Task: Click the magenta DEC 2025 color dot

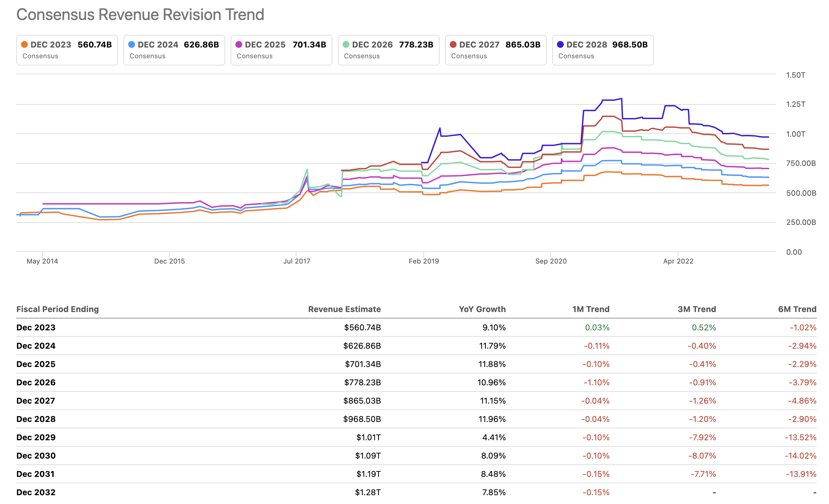Action: pos(239,44)
